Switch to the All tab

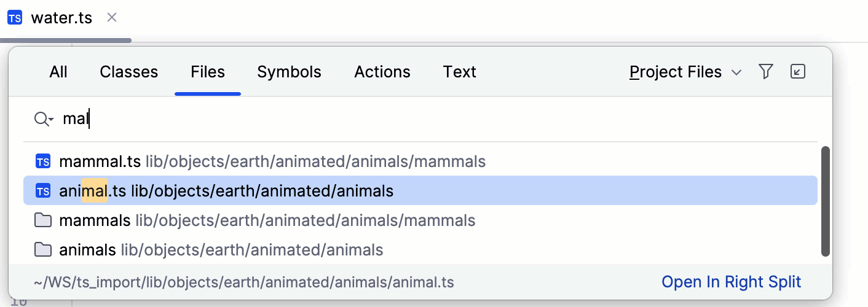click(58, 72)
